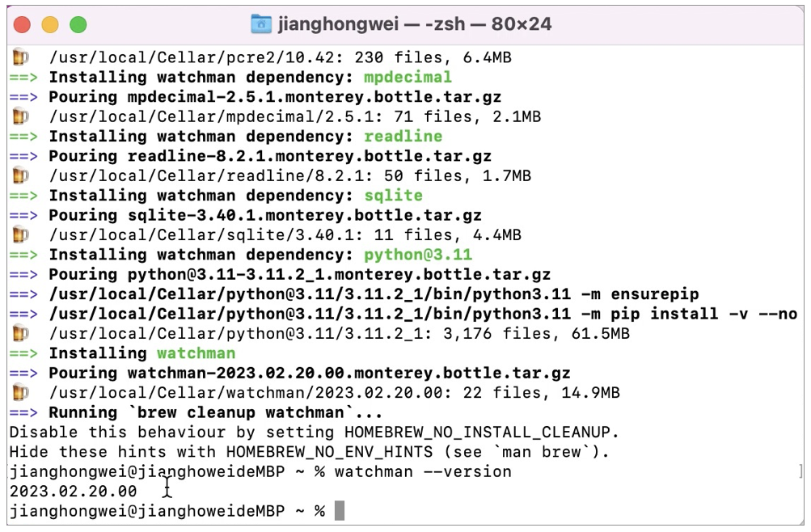This screenshot has width=811, height=532.
Task: Click the red close window button
Action: tap(22, 24)
